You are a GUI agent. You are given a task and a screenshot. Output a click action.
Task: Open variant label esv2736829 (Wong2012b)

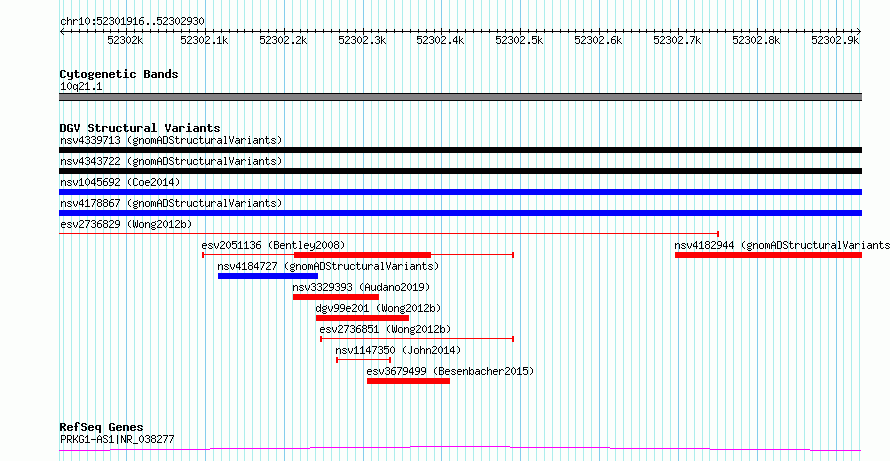(x=126, y=224)
